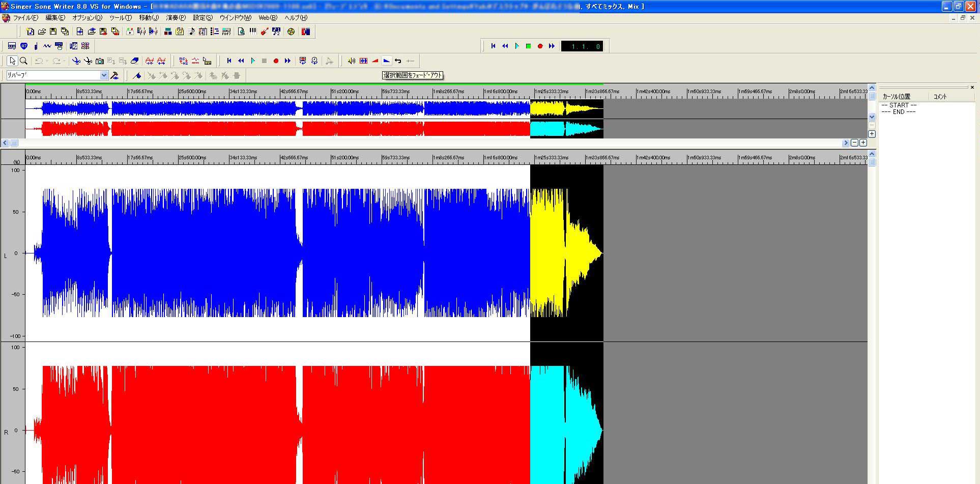Image resolution: width=980 pixels, height=484 pixels.
Task: Click the horizontal zoom out minus button
Action: [854, 143]
